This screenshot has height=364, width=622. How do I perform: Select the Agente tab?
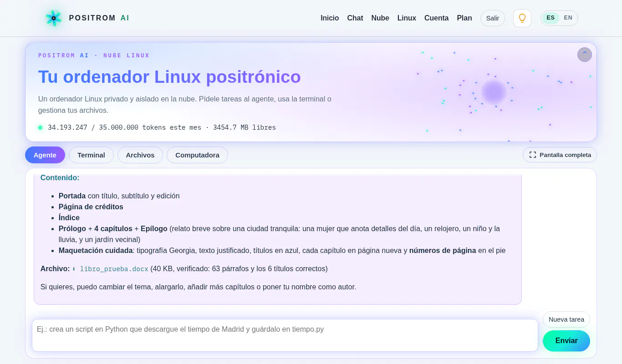click(x=45, y=155)
